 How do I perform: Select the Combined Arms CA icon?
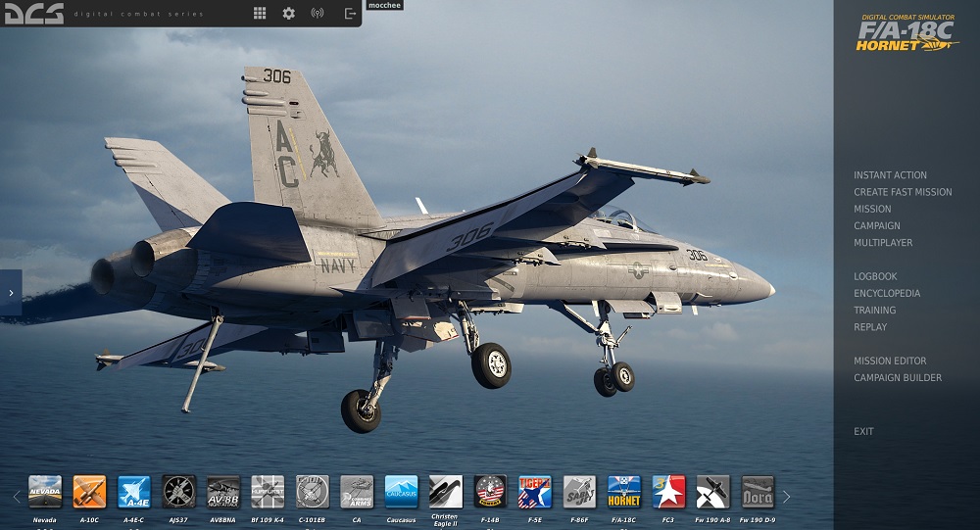(x=357, y=492)
